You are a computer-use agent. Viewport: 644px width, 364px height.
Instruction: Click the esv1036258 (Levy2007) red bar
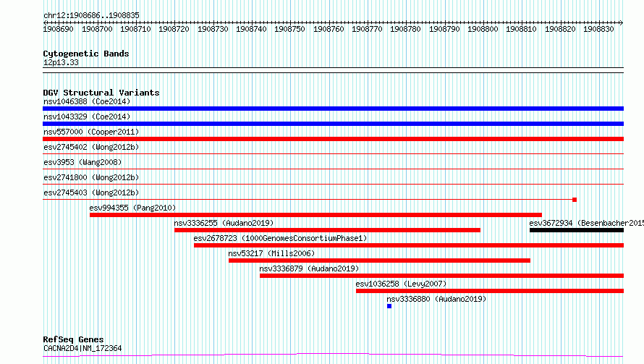pyautogui.click(x=490, y=291)
